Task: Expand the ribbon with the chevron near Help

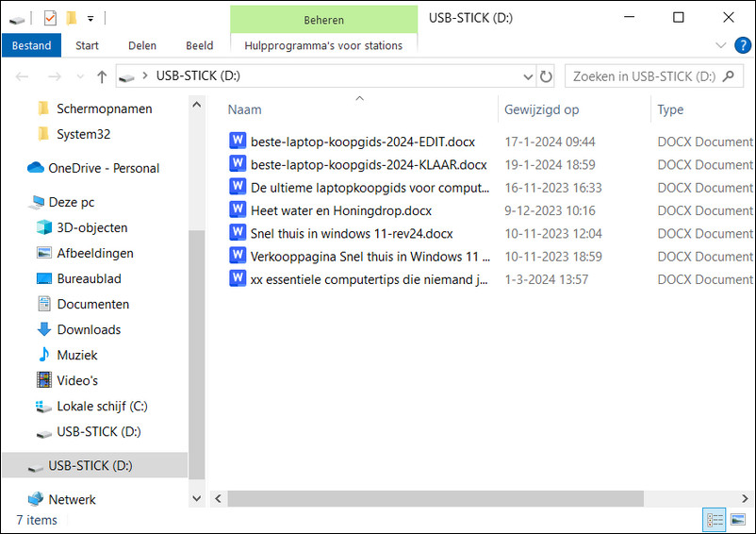Action: 720,44
